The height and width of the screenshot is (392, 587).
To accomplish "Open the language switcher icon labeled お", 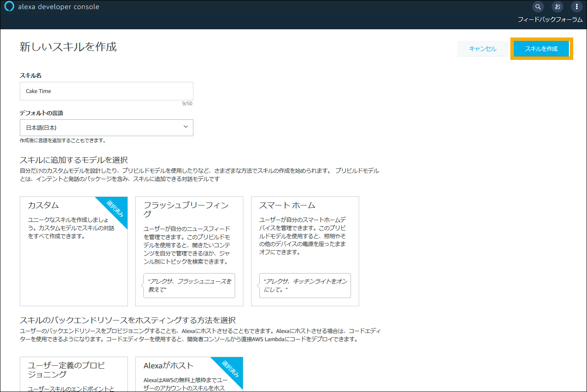I will pos(557,6).
